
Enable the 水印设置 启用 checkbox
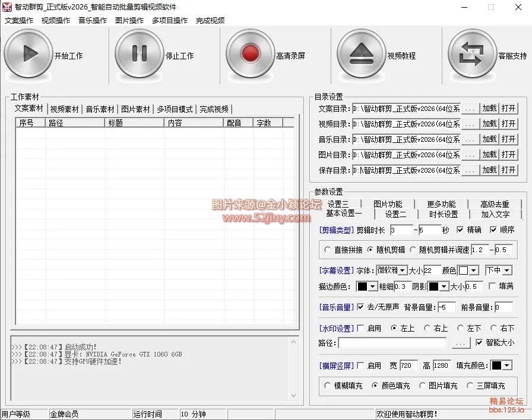pos(359,328)
